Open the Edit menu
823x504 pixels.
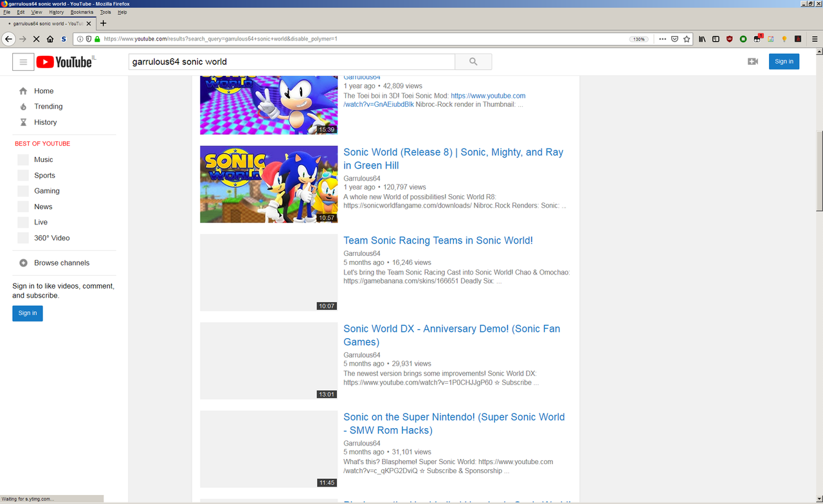tap(21, 12)
